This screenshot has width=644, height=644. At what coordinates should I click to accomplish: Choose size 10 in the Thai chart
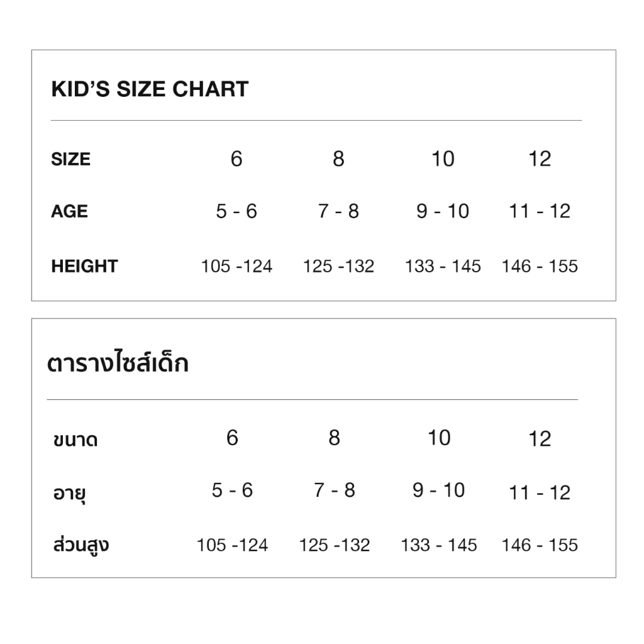439,438
